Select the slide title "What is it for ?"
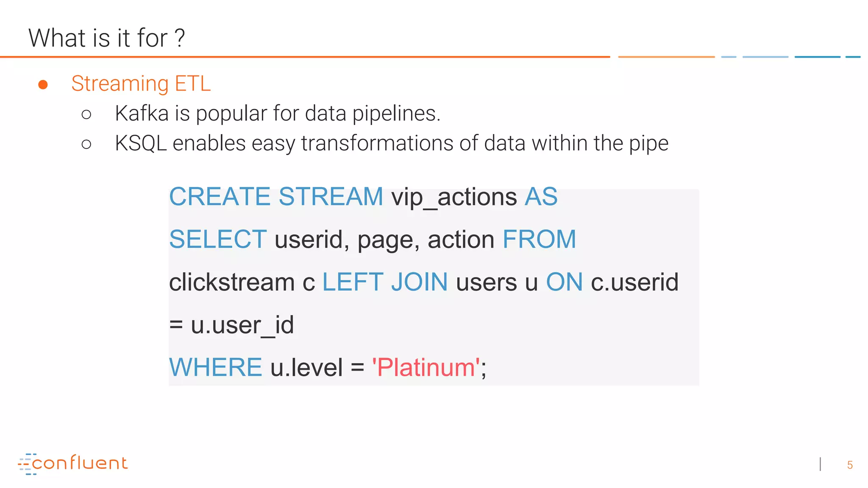This screenshot has width=868, height=488. (x=107, y=38)
